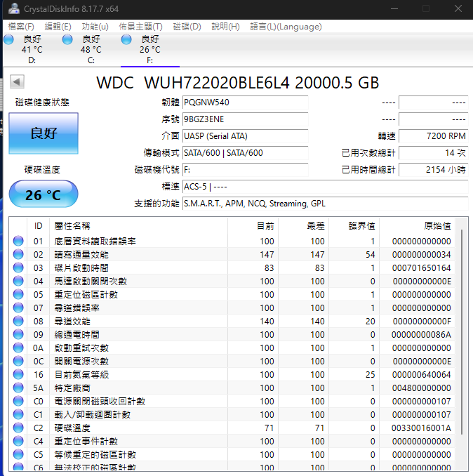Click the 臨界值 column header
The width and height of the screenshot is (473, 476).
click(x=354, y=226)
